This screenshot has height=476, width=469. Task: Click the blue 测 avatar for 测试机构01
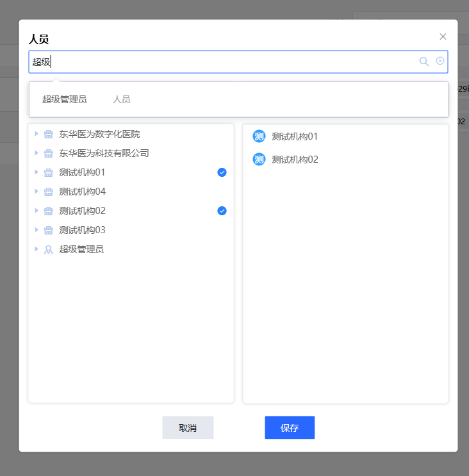pos(259,136)
